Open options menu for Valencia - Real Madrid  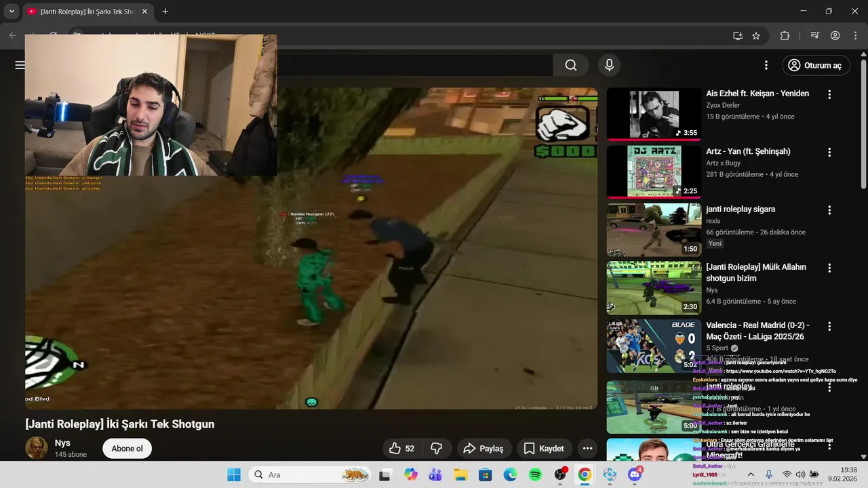(x=829, y=327)
